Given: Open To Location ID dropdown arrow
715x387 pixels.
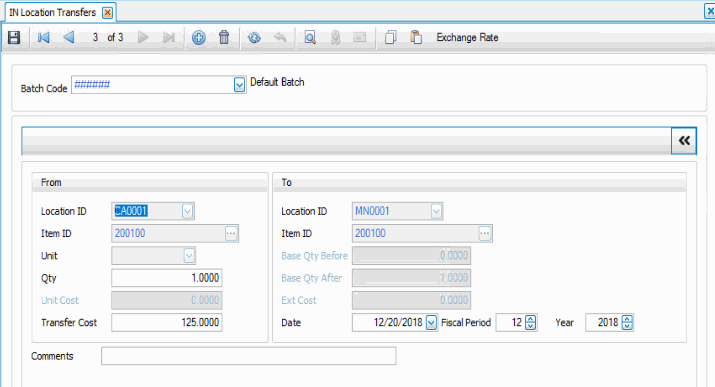Looking at the screenshot, I should pos(436,211).
